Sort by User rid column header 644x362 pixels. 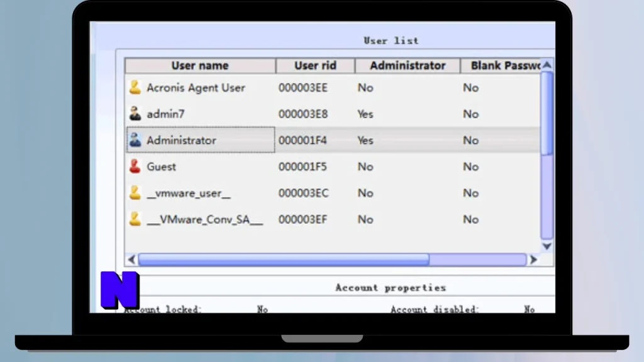[315, 65]
